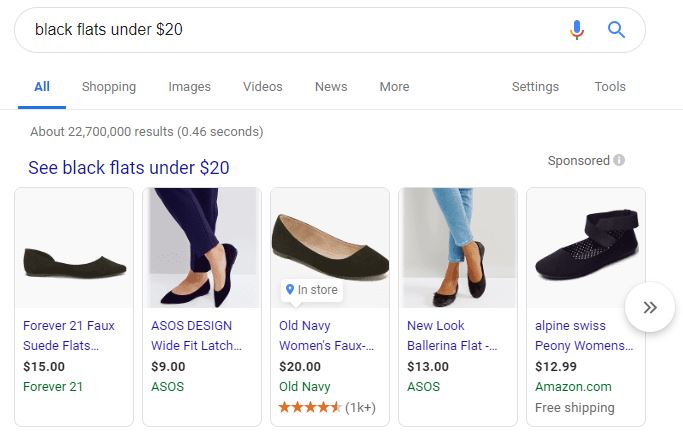The height and width of the screenshot is (438, 683).
Task: Click the $20.00 price
Action: coord(300,367)
